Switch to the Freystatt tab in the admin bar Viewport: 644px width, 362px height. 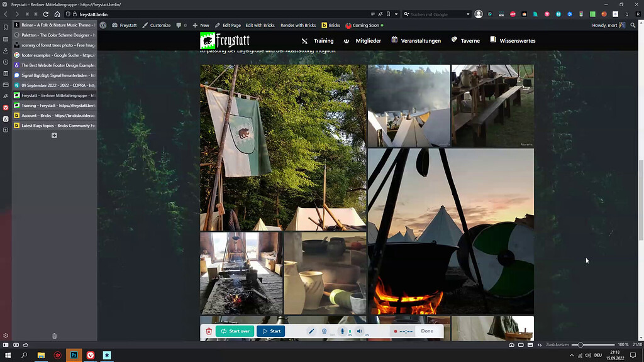pyautogui.click(x=128, y=25)
